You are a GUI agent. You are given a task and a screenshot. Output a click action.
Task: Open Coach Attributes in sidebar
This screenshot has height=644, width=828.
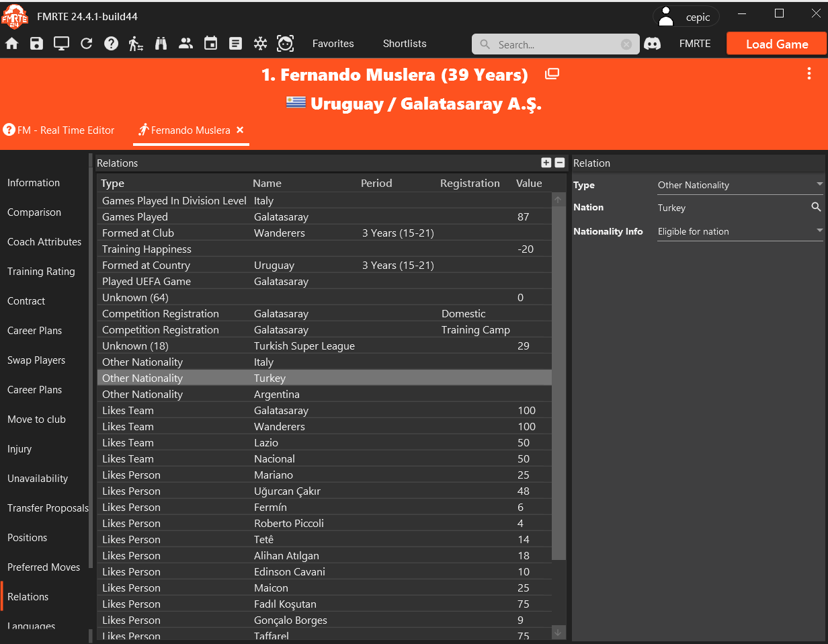(44, 242)
